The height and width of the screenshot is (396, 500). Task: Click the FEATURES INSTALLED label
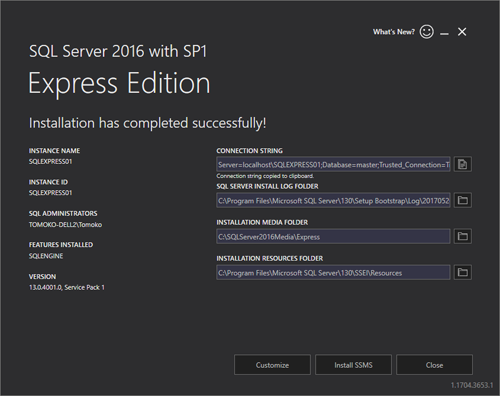click(x=61, y=245)
